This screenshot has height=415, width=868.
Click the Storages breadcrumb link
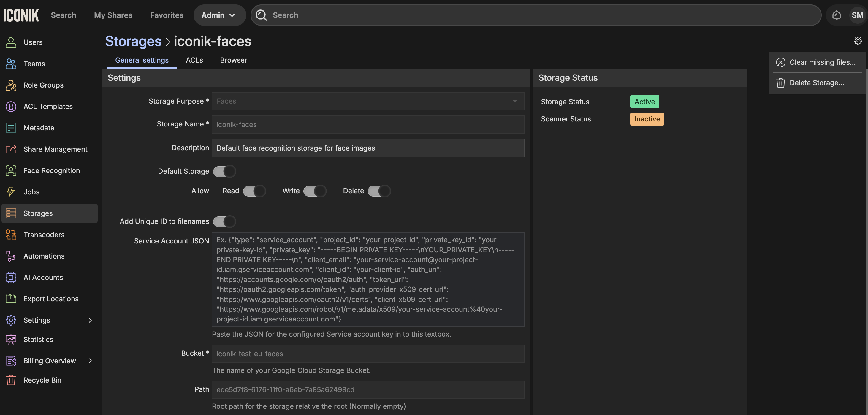click(133, 41)
